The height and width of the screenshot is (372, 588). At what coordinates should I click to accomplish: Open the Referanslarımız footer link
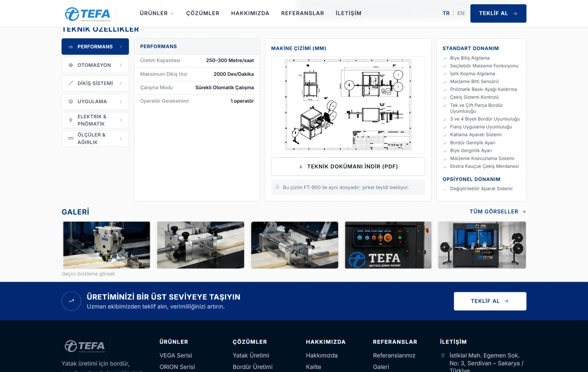[x=394, y=355]
